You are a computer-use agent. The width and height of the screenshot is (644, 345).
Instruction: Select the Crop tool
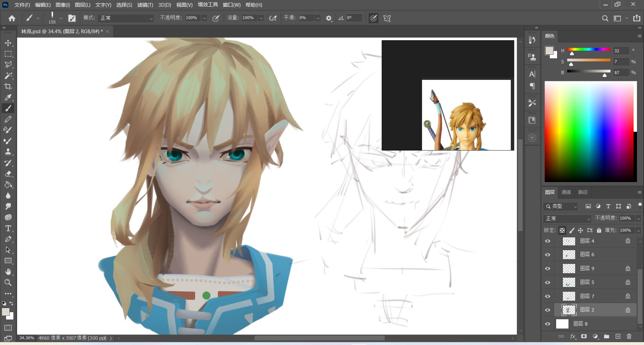click(x=8, y=86)
